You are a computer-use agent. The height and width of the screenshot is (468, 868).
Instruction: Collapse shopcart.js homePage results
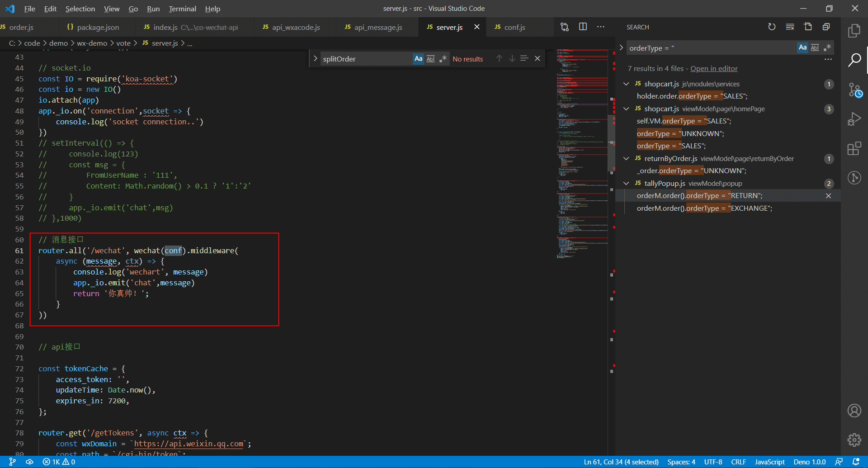point(626,109)
